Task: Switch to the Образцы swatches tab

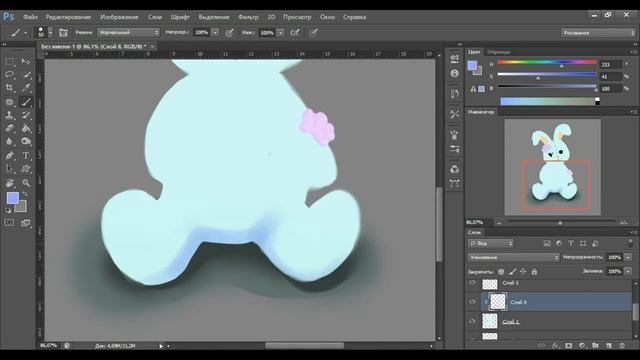Action: click(x=498, y=52)
